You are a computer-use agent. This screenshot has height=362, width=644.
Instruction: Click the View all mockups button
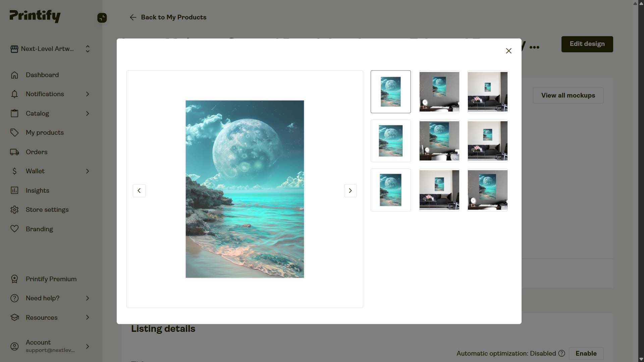[568, 95]
